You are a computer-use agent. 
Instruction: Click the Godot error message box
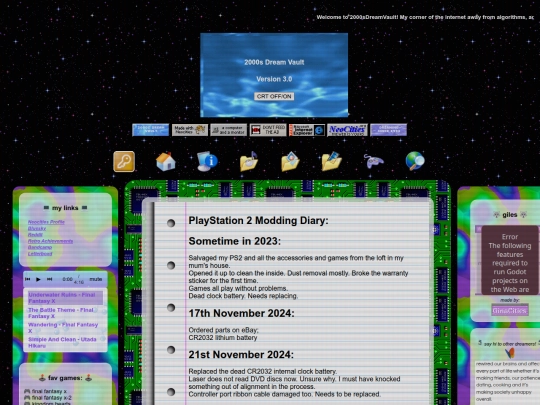click(x=510, y=260)
